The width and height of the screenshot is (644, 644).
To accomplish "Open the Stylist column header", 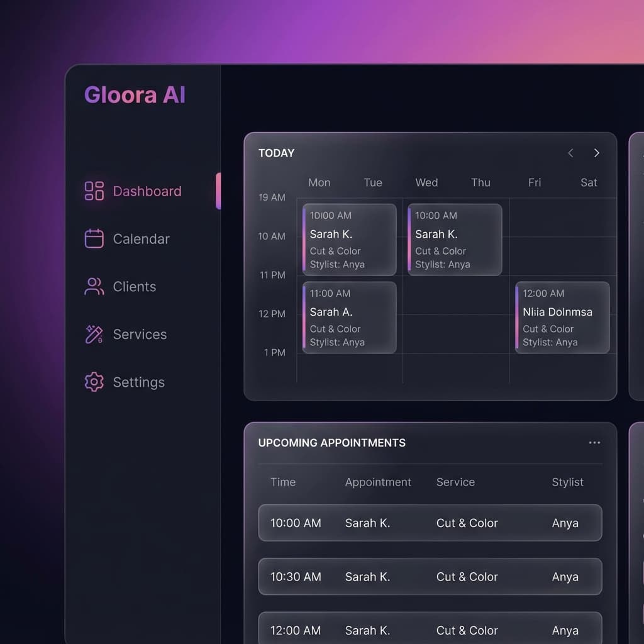I will tap(567, 482).
